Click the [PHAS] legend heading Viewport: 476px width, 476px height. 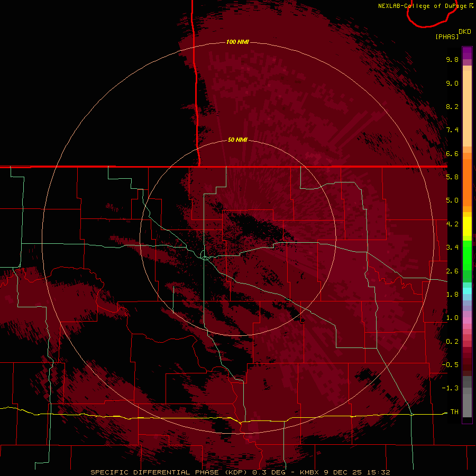tap(447, 36)
